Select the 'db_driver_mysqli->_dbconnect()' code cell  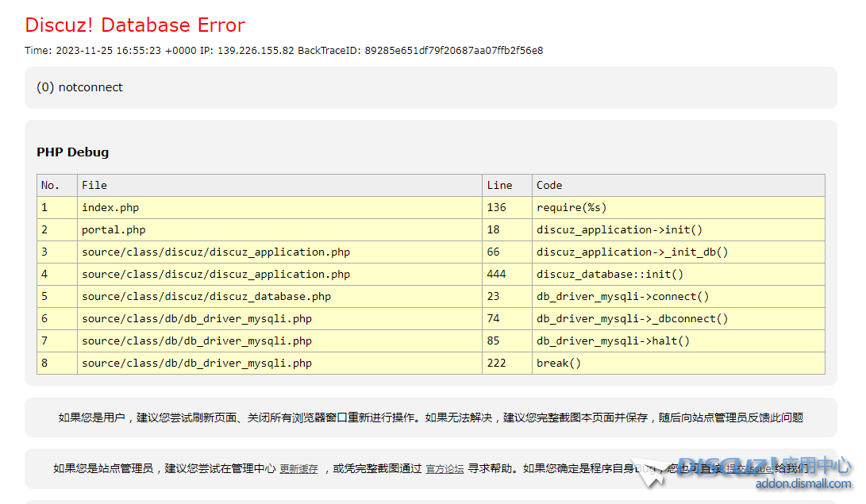678,318
